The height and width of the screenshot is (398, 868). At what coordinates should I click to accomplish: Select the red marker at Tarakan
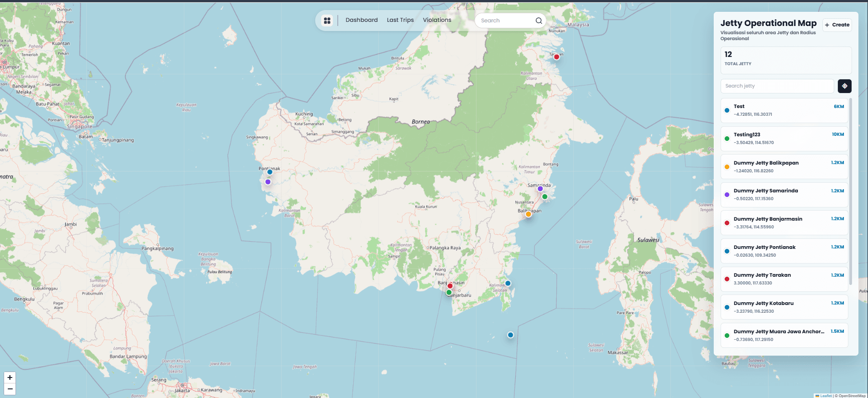556,57
